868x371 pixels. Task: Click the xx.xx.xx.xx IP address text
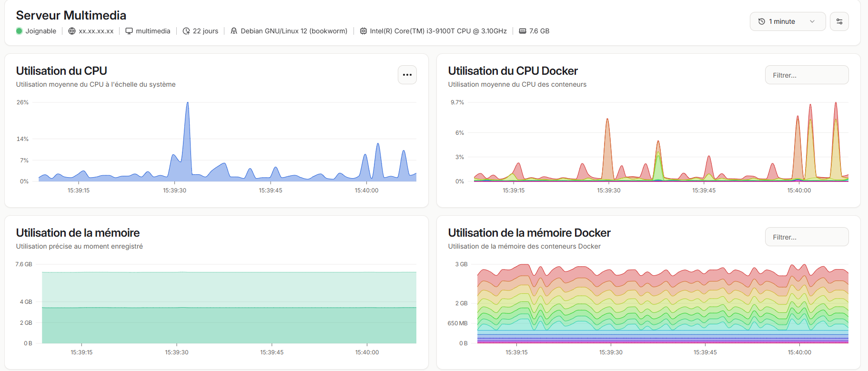point(96,31)
